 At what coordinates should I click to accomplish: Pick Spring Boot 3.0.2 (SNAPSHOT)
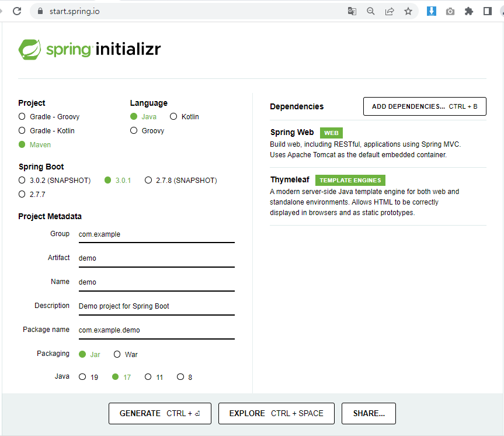tap(55, 180)
